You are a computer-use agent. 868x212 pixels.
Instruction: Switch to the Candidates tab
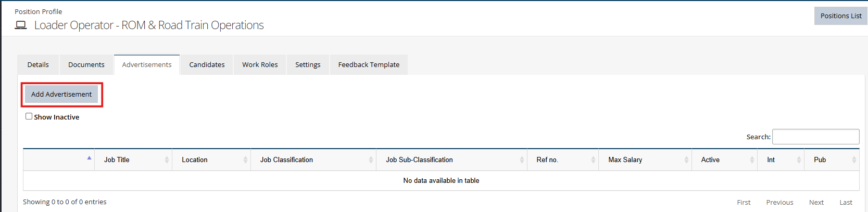coord(207,65)
